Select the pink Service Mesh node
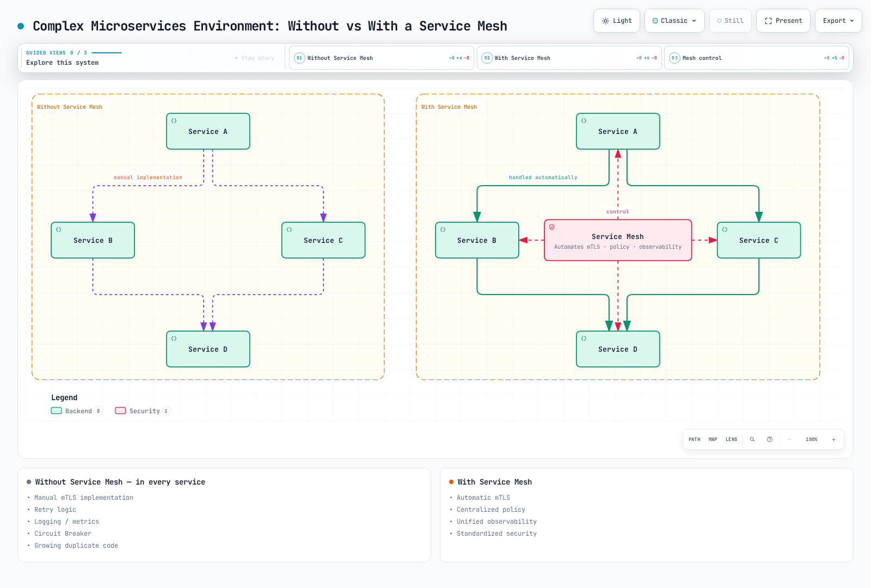The image size is (871, 588). tap(618, 240)
